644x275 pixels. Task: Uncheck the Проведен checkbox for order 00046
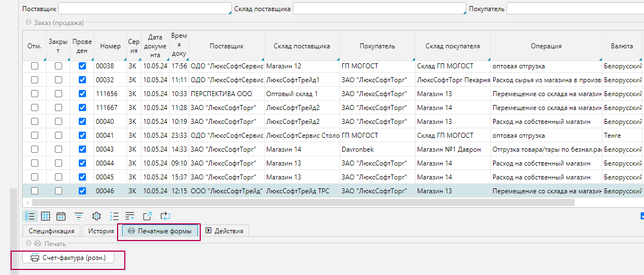tap(83, 191)
